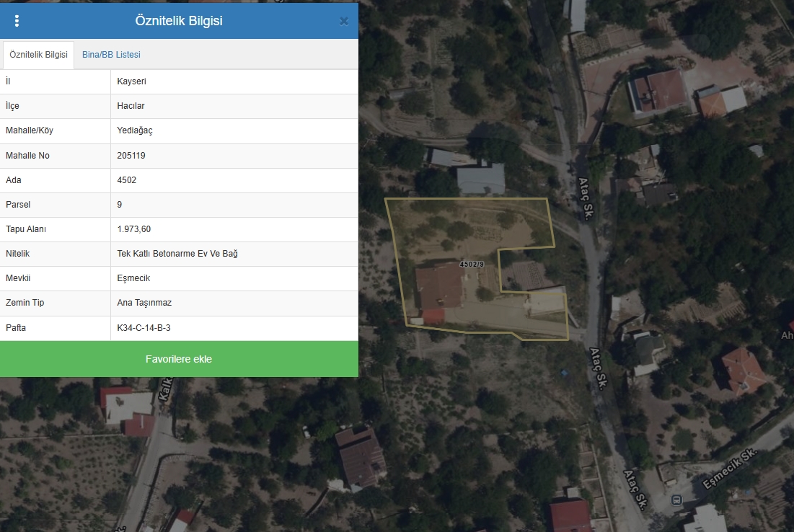Select the Mevkii value Eşmecik
The height and width of the screenshot is (532, 794).
click(133, 278)
